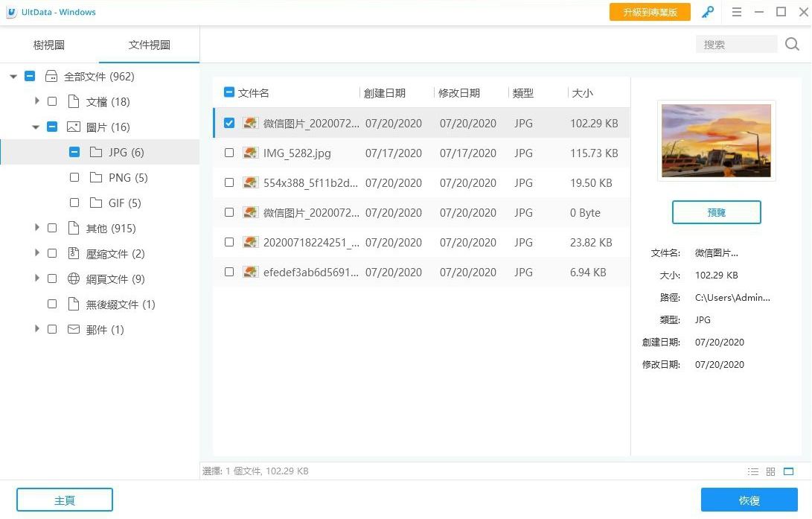Check the 文檔 (18) checkbox
The width and height of the screenshot is (812, 519).
coord(52,101)
